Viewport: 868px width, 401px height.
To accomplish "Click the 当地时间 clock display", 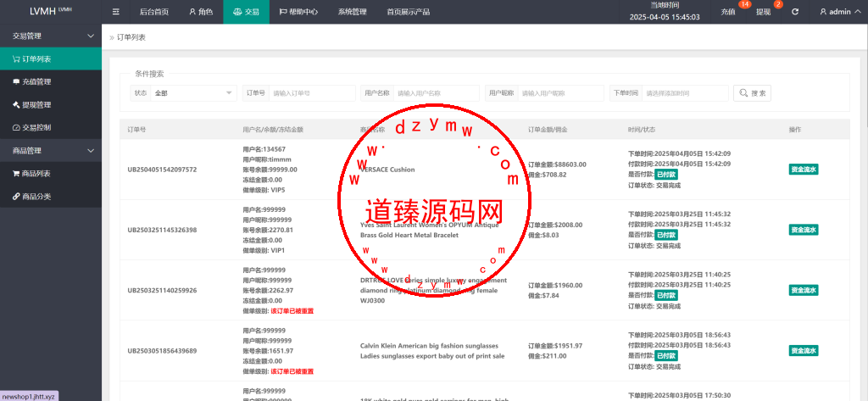I will click(665, 12).
